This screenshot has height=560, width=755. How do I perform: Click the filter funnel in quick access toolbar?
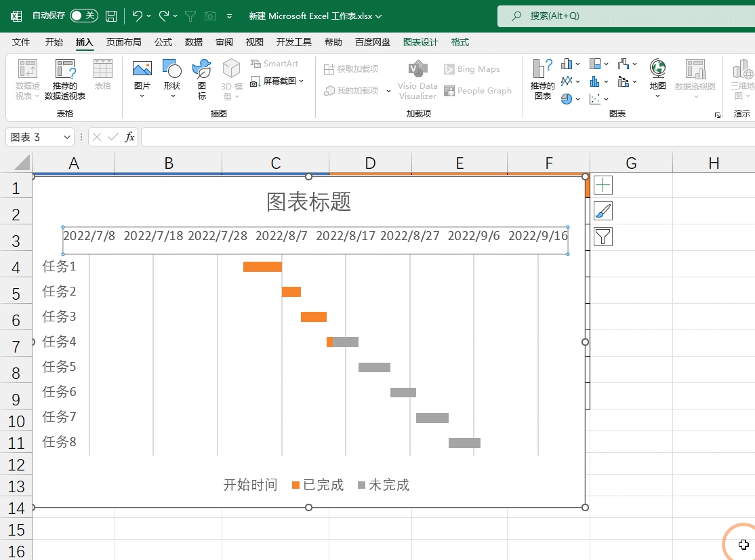tap(190, 16)
